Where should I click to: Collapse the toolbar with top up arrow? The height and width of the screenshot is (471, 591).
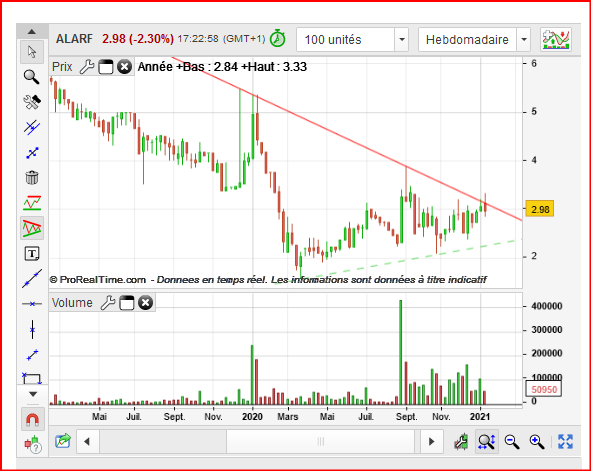tap(32, 32)
